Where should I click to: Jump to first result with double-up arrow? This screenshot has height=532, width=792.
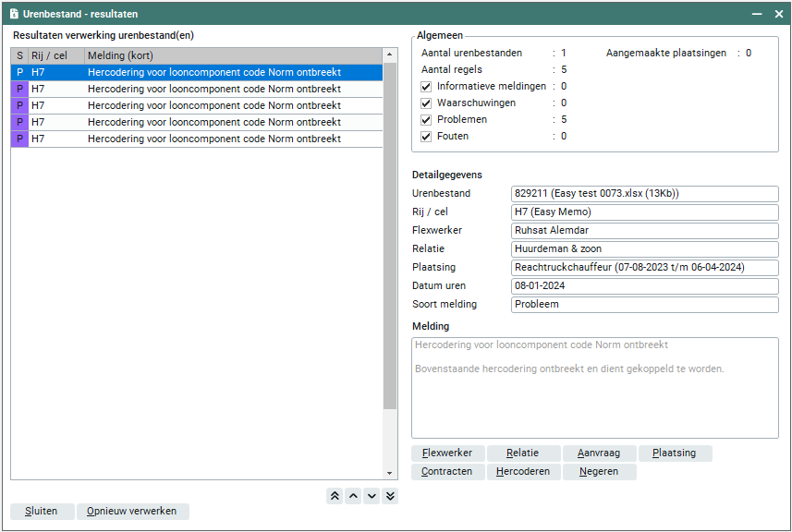click(x=335, y=496)
